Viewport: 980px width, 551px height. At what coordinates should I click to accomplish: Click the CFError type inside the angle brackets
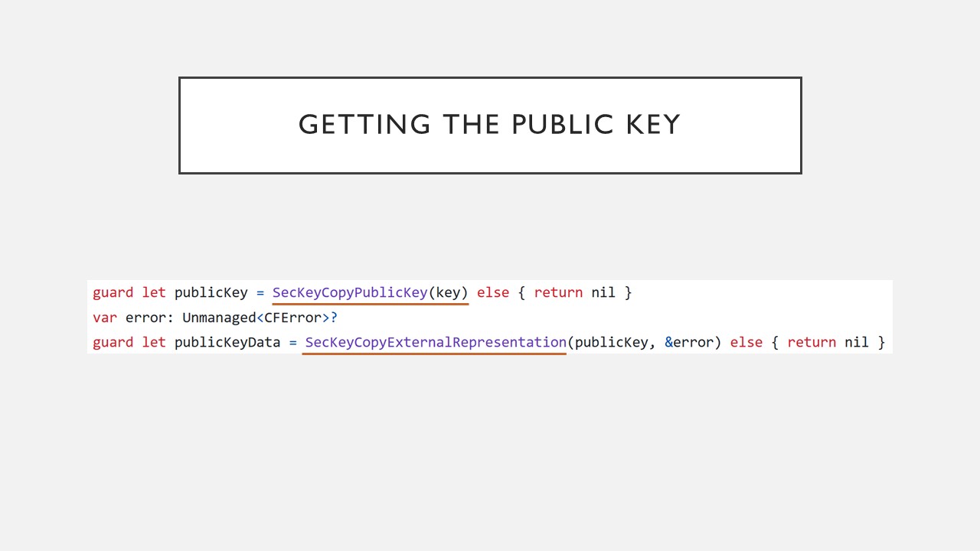[292, 318]
